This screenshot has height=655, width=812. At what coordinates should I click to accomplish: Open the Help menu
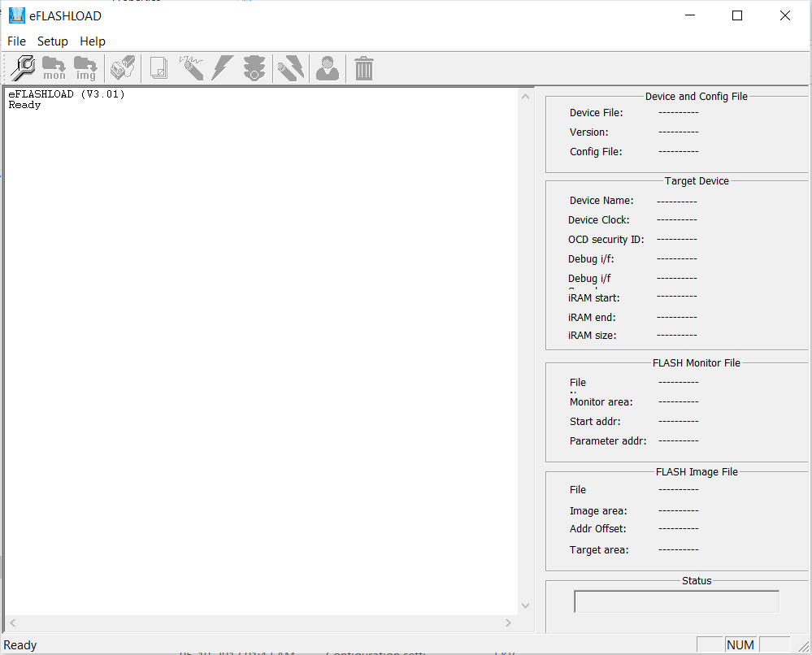pos(93,41)
